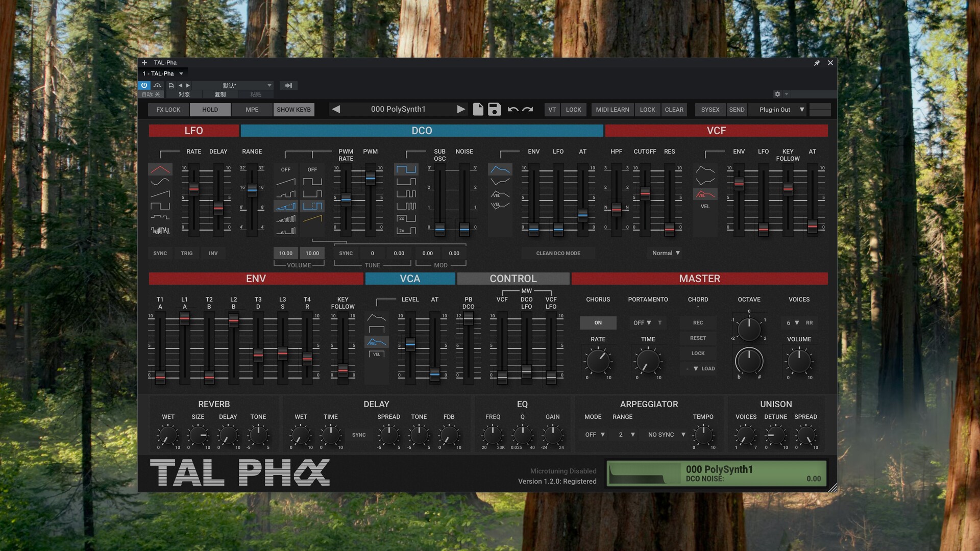Choose the DCO VEL envelope mode icon

(500, 194)
